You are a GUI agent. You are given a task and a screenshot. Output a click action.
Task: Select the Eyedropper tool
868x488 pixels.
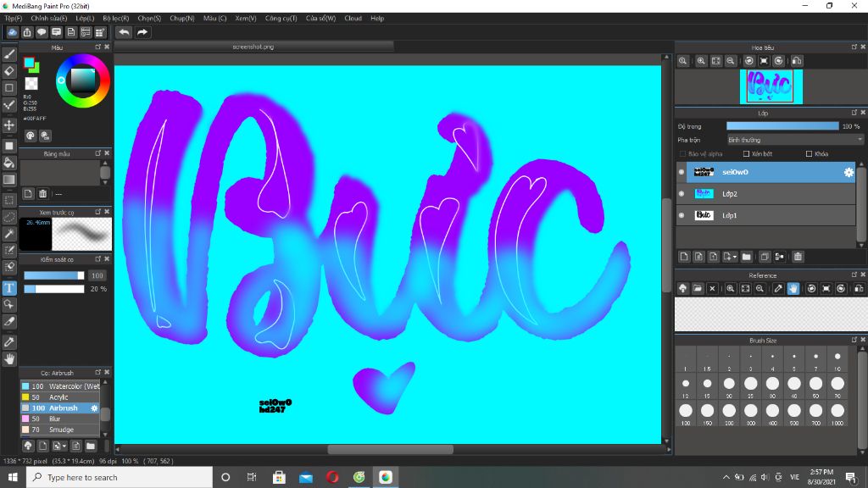(x=8, y=342)
